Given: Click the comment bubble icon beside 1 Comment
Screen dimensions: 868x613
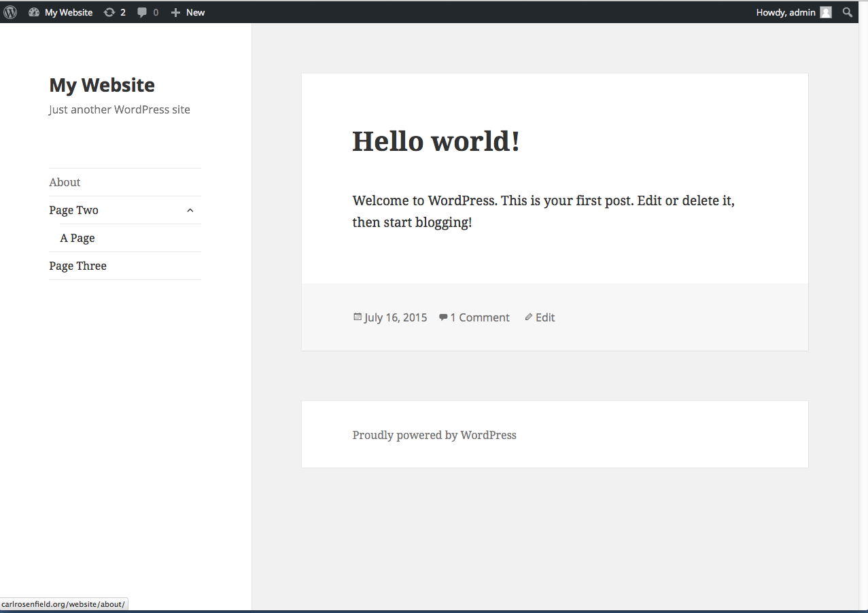Looking at the screenshot, I should tap(443, 317).
